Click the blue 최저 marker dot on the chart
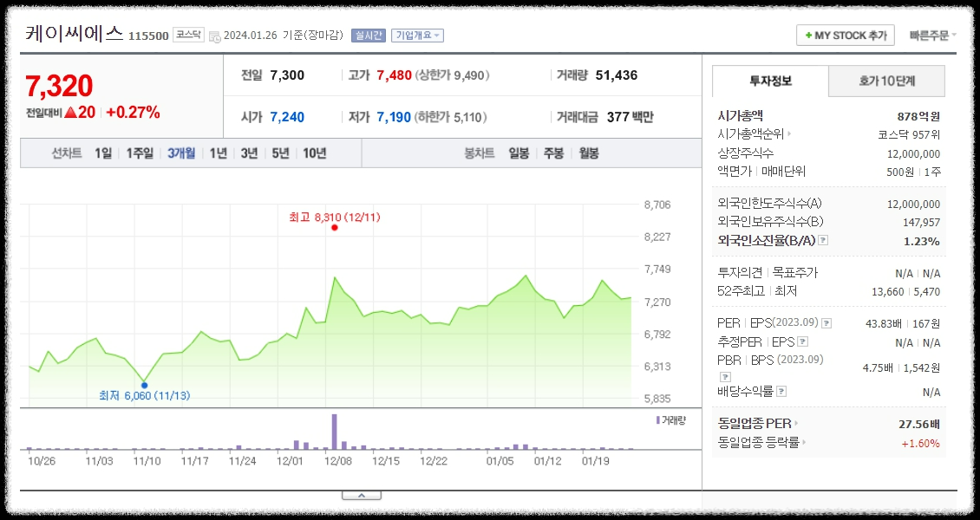Image resolution: width=980 pixels, height=520 pixels. (144, 385)
